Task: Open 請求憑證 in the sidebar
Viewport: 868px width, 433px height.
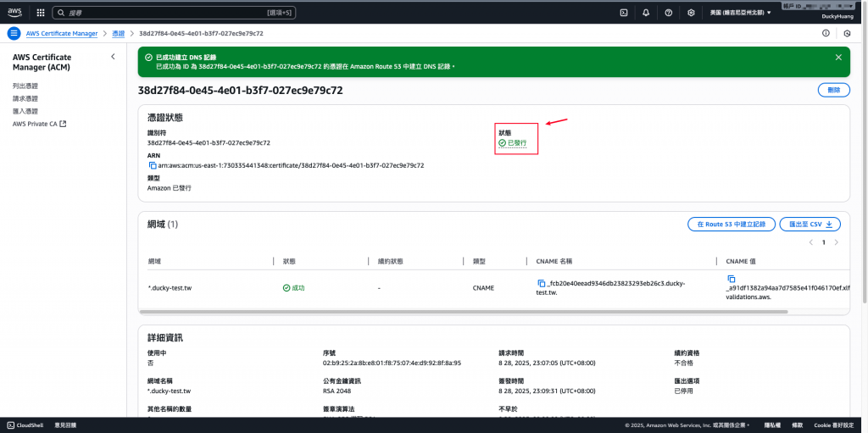Action: tap(25, 98)
